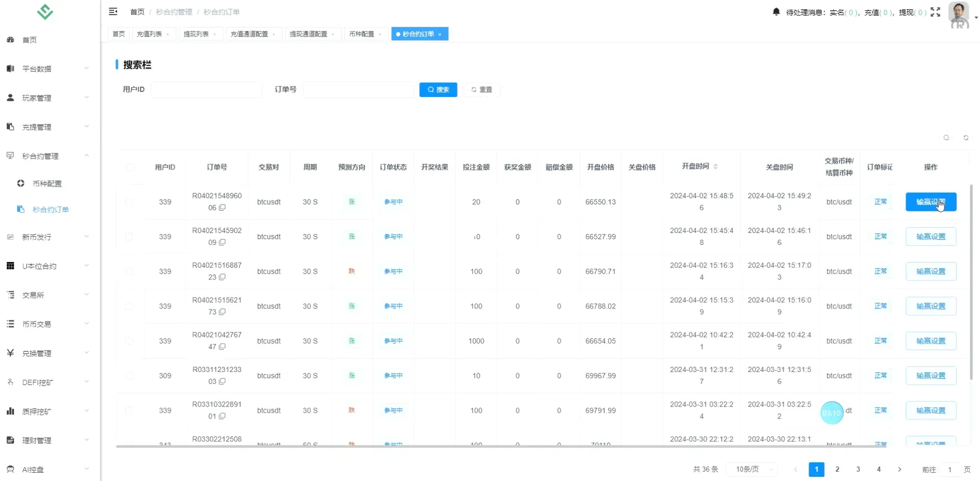The image size is (980, 481).
Task: Collapse the 秒合约管理 sidebar section
Action: 41,156
